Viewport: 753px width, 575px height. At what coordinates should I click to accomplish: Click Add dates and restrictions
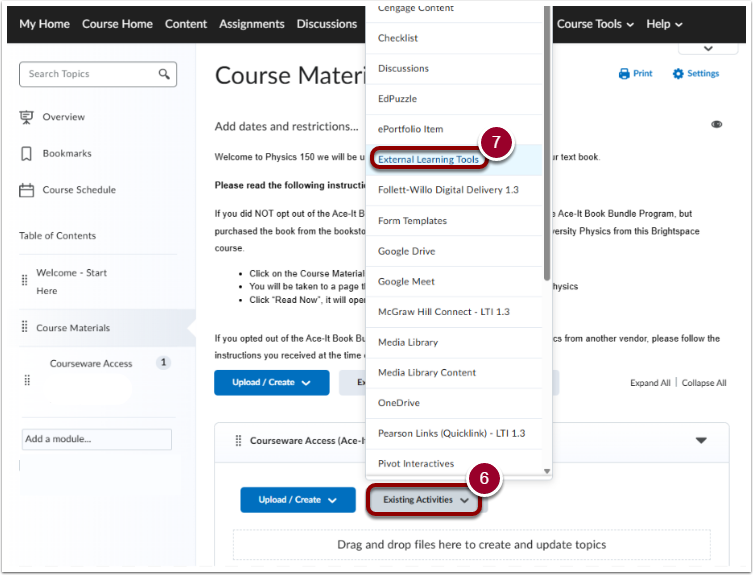(x=286, y=126)
